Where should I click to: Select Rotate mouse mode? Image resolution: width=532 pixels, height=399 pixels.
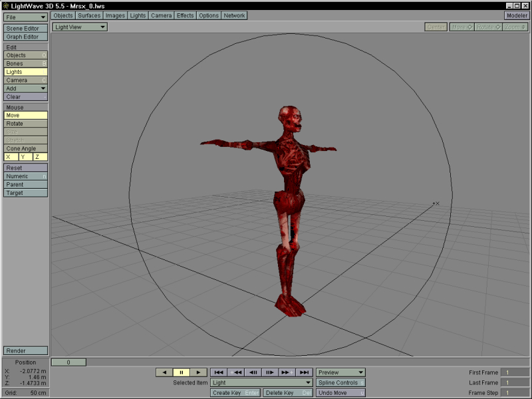(25, 124)
